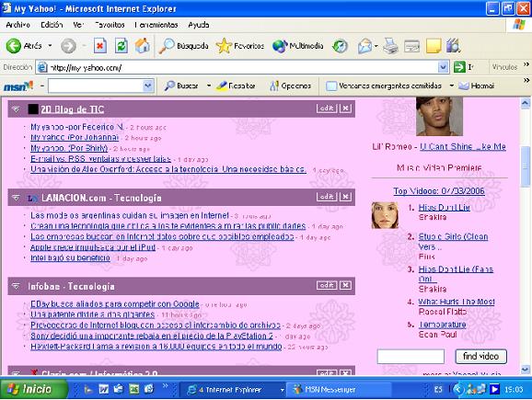Edit the LANACION.com Tecnología module
The image size is (532, 400).
(x=327, y=197)
